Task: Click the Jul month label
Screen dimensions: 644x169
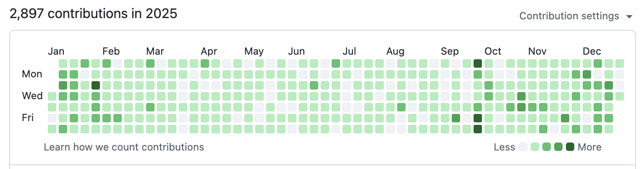Action: pos(349,51)
